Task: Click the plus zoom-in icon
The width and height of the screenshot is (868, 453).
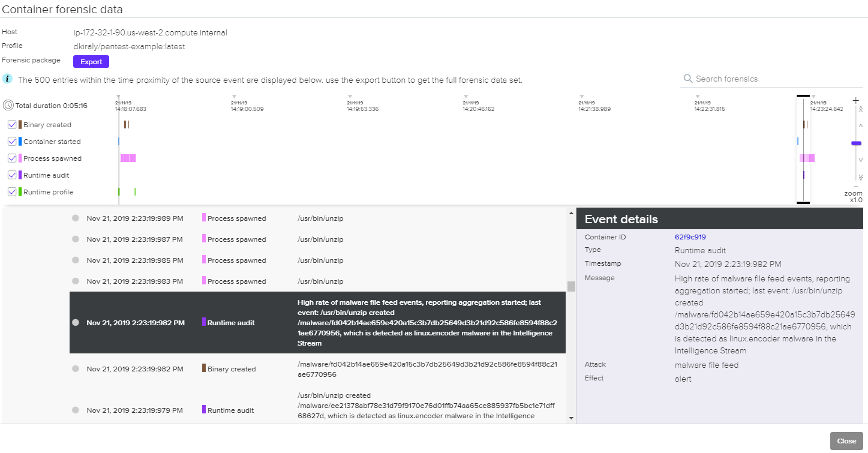Action: tap(856, 100)
